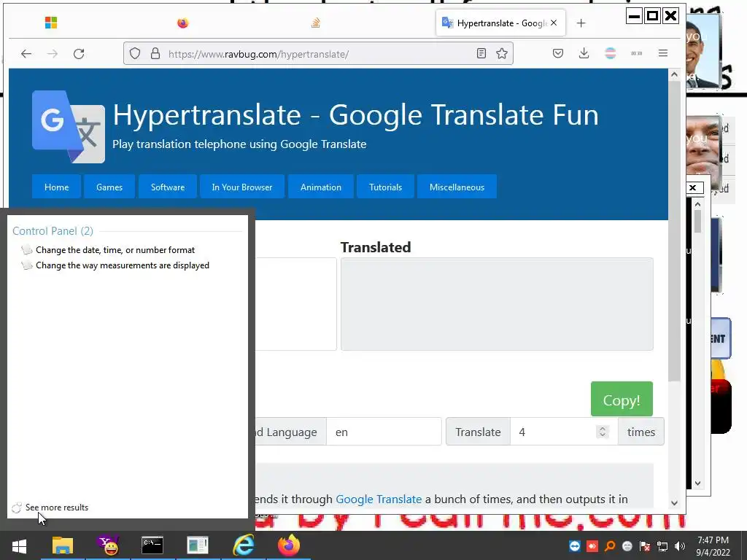Open the Windows Start menu
The width and height of the screenshot is (747, 560).
(19, 545)
